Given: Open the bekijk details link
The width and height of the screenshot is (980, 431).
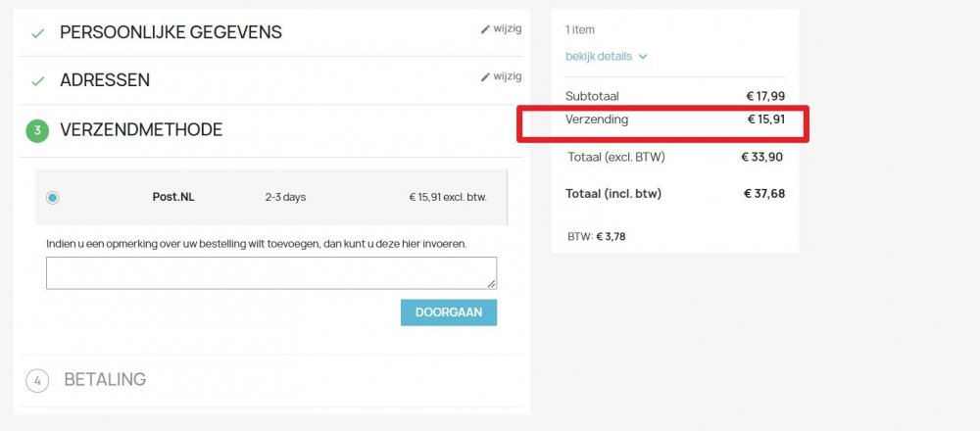Looking at the screenshot, I should point(599,56).
